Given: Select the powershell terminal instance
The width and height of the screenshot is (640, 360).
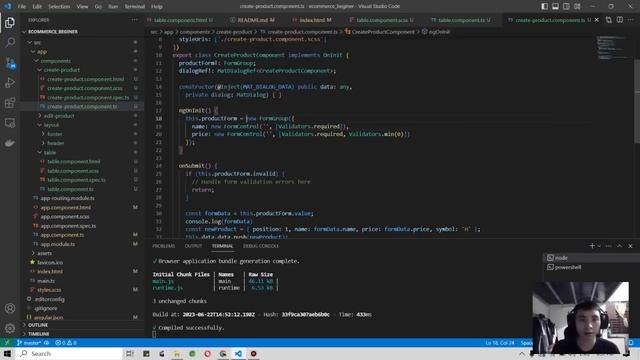Looking at the screenshot, I should [592, 267].
